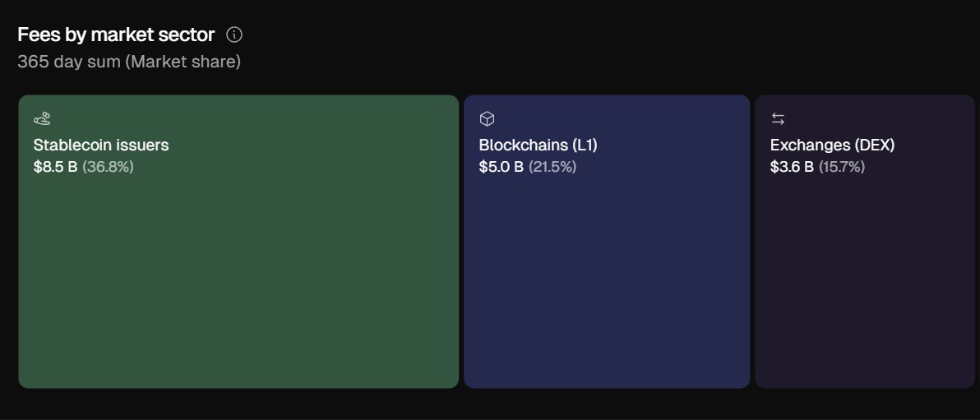Click the $5.0 B fees value
This screenshot has height=420, width=980.
click(x=501, y=168)
